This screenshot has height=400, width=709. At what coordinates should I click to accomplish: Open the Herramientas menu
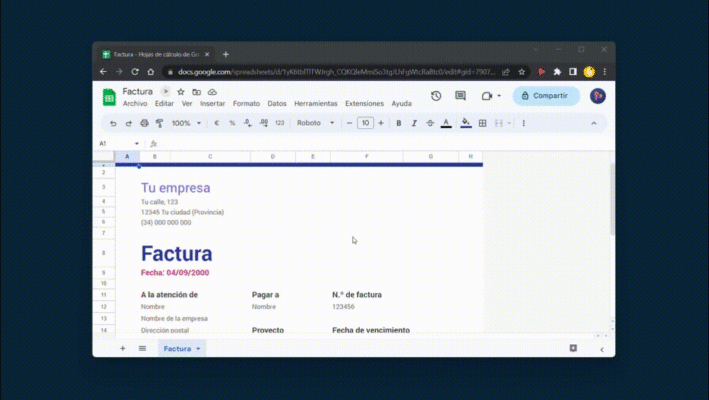click(316, 104)
